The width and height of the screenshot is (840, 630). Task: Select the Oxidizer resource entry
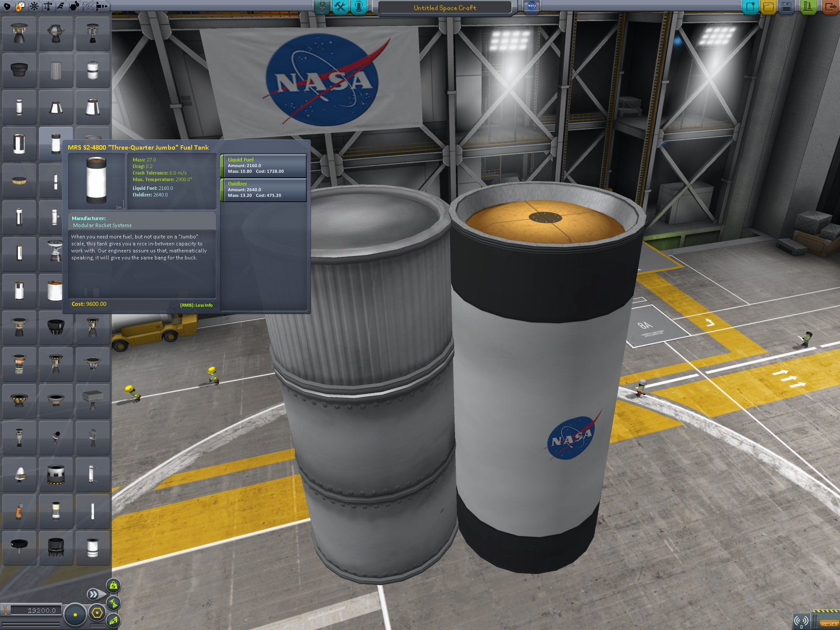coord(263,190)
